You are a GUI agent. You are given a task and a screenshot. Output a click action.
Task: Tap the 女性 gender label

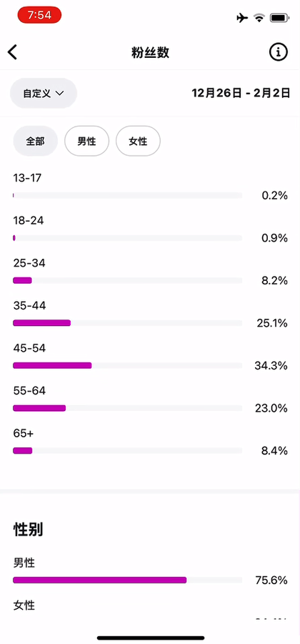(x=24, y=605)
